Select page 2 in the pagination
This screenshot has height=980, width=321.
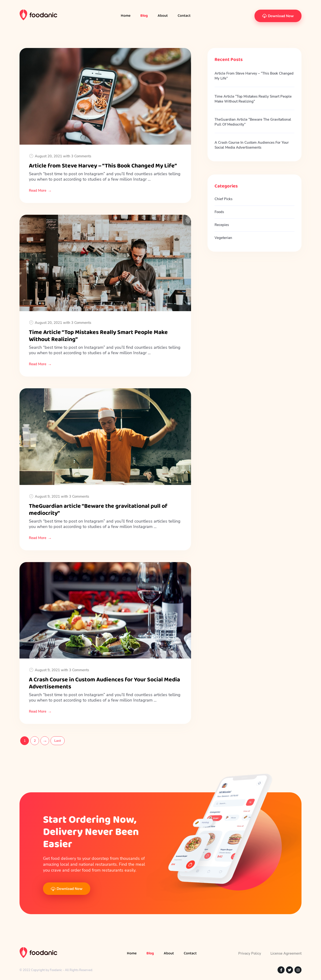(35, 741)
